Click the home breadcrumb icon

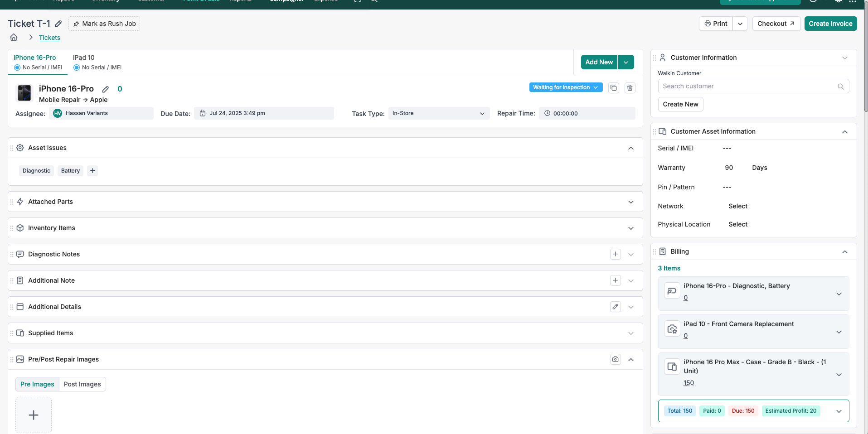tap(14, 38)
